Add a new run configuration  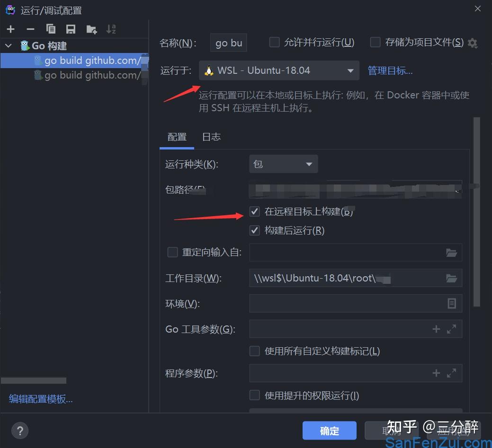pyautogui.click(x=10, y=29)
